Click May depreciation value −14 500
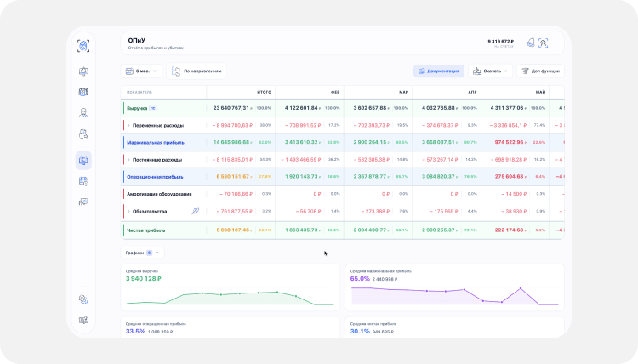The image size is (638, 364). (x=512, y=194)
